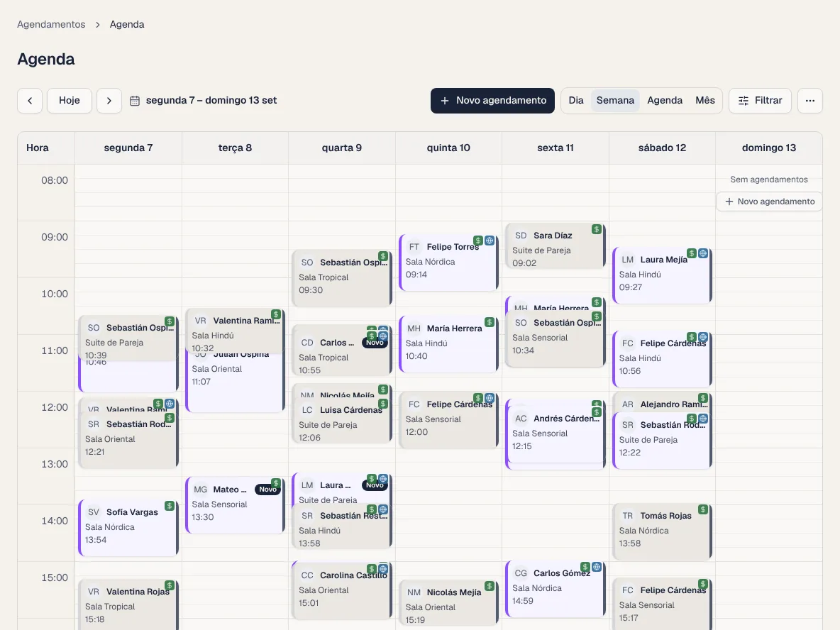Click the FT avatar on Felipe Torres card
This screenshot has width=840, height=630.
(x=414, y=247)
